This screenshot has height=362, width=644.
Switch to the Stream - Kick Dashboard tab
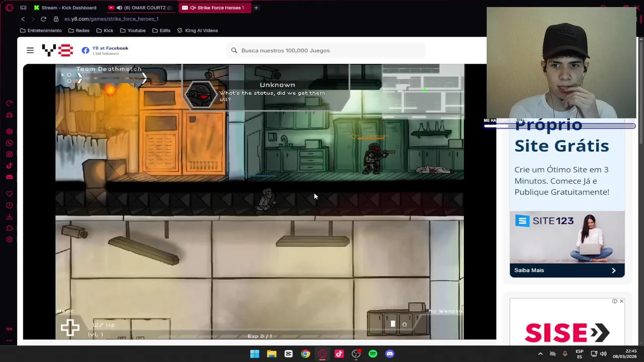click(65, 8)
